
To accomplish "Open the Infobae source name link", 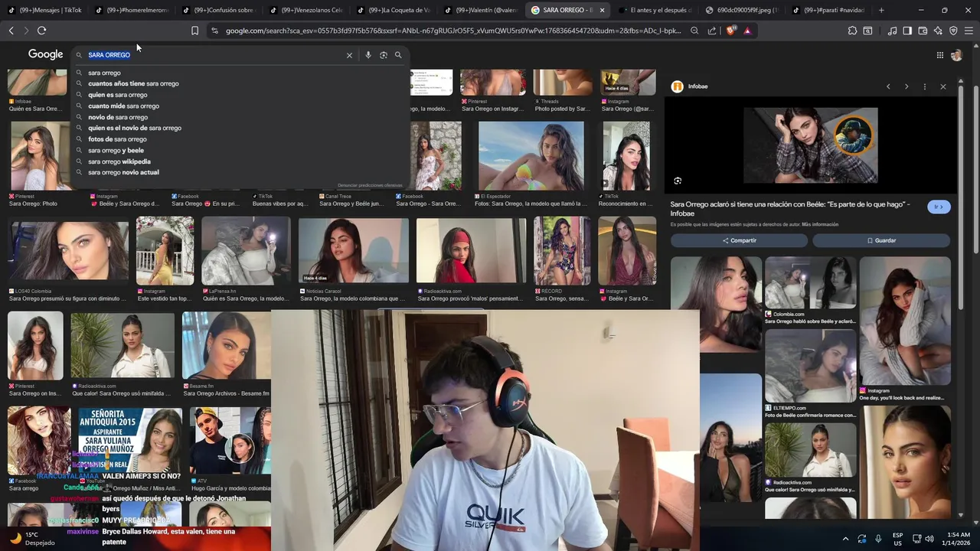I will pyautogui.click(x=698, y=86).
